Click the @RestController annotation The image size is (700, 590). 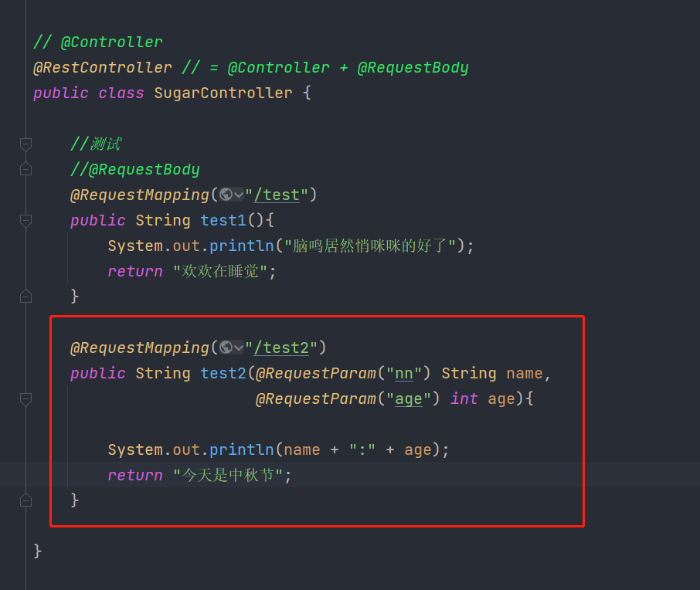pos(103,67)
